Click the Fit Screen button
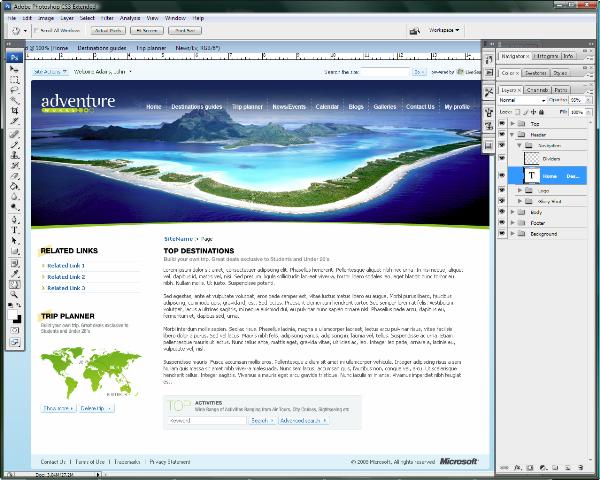Screen dimensions: 600x480 147,31
